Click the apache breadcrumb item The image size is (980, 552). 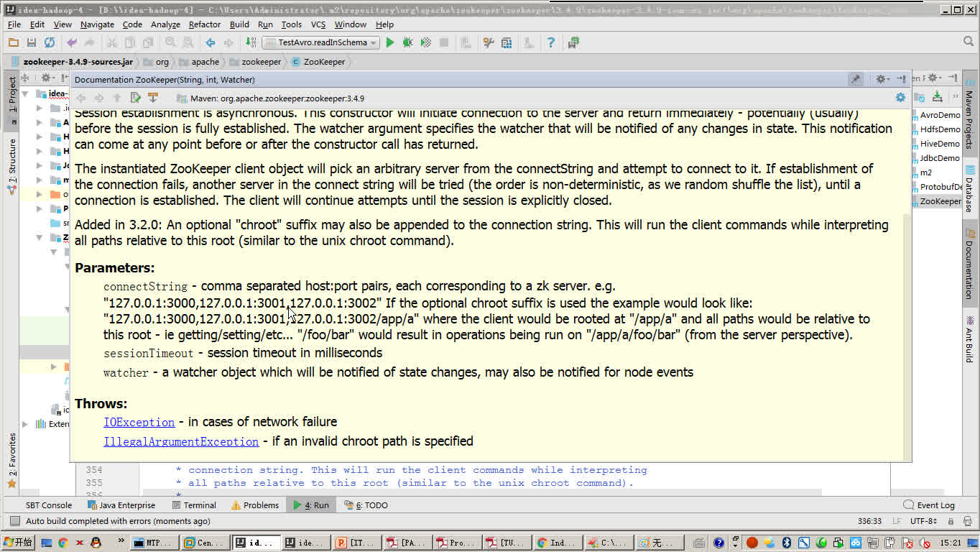tap(199, 62)
